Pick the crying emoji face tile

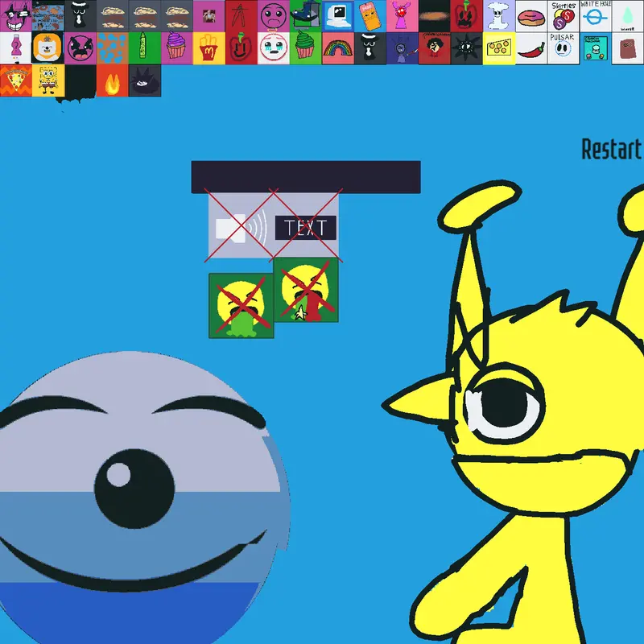click(274, 48)
